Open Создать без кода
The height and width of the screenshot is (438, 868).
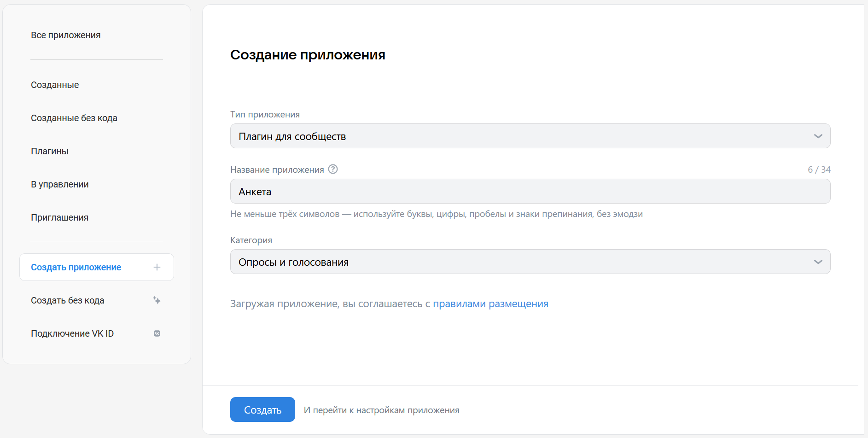coord(68,300)
